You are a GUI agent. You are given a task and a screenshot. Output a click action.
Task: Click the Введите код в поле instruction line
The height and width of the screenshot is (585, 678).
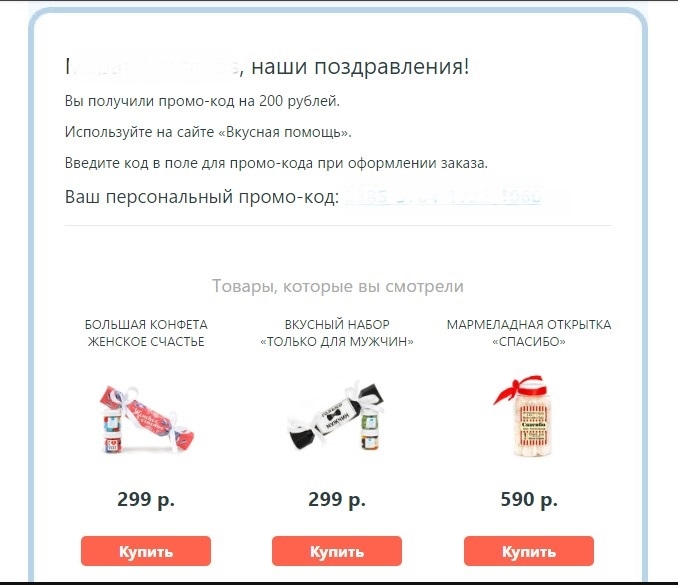[x=276, y=163]
